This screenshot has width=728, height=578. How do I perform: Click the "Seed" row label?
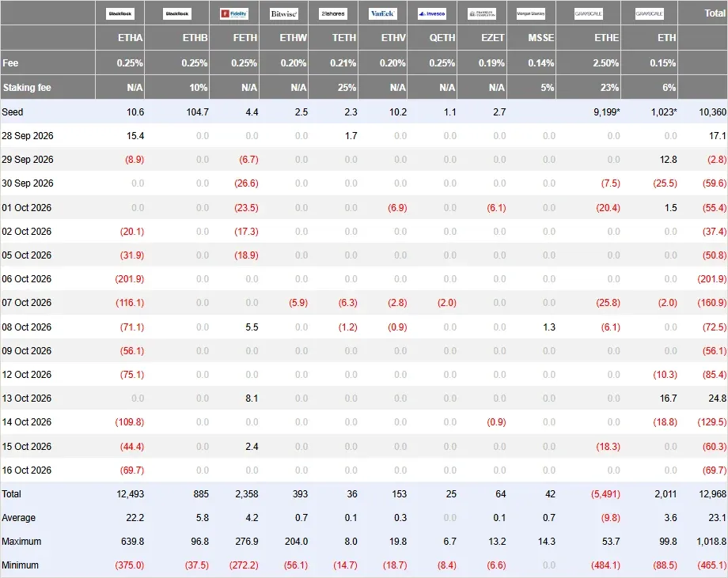pos(13,111)
